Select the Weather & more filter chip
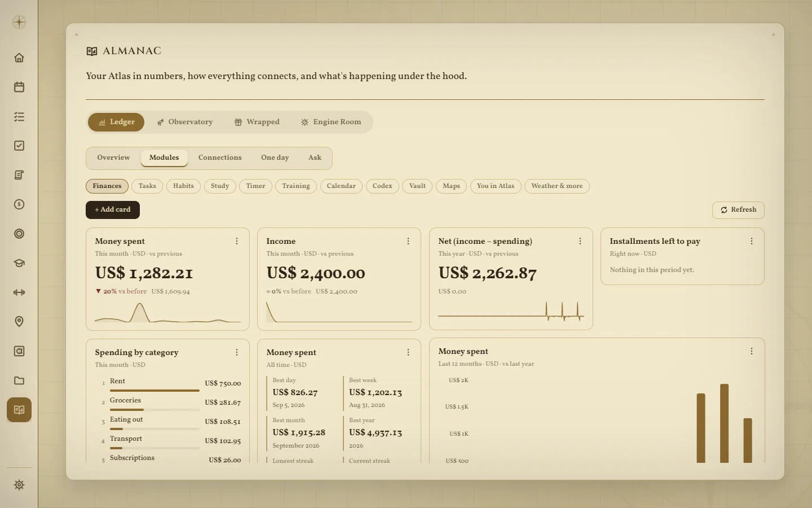 [557, 186]
